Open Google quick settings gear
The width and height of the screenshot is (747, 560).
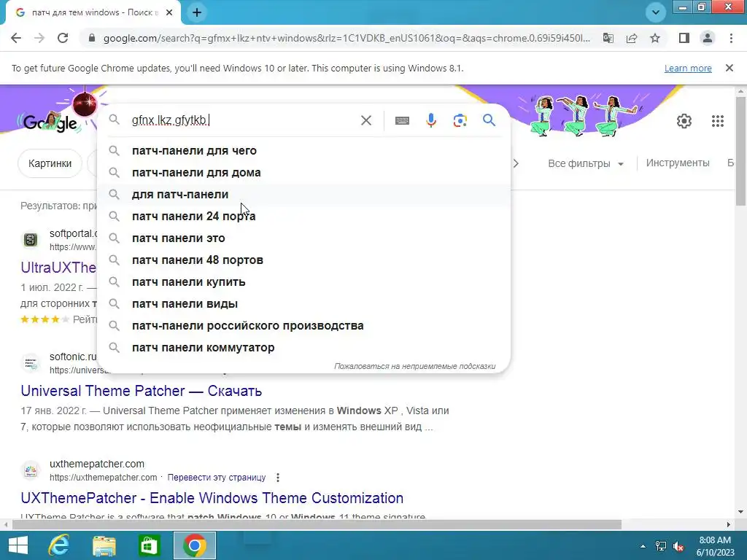tap(684, 121)
